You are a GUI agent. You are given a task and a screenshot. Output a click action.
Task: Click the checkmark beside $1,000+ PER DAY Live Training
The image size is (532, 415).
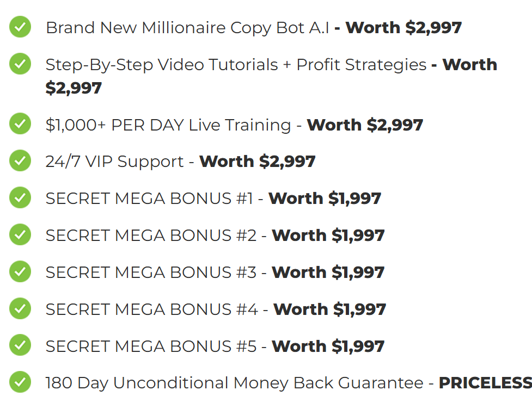click(20, 123)
